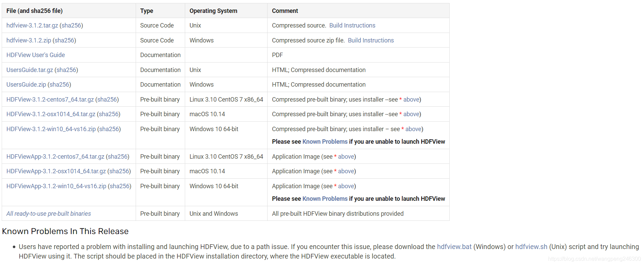644x265 pixels.
Task: Open sha256 link for HDFViewApp-3.1.2-osx1014_64.tar.gz
Action: click(119, 171)
